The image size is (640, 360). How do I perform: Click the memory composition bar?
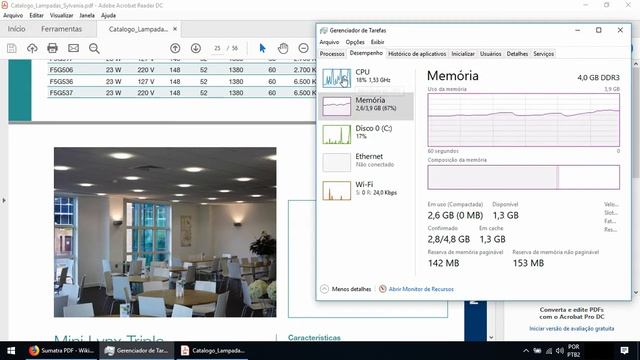524,177
